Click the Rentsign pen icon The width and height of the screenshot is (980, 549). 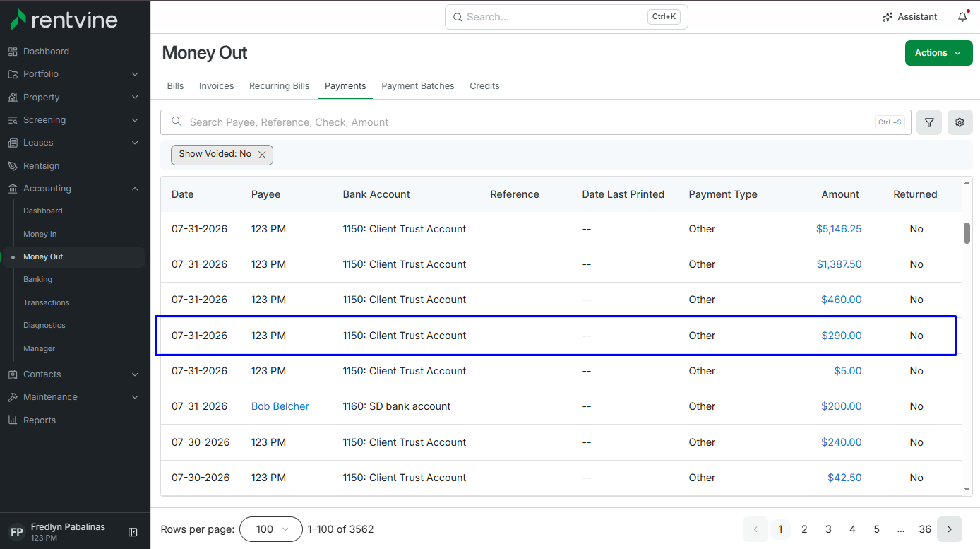13,166
